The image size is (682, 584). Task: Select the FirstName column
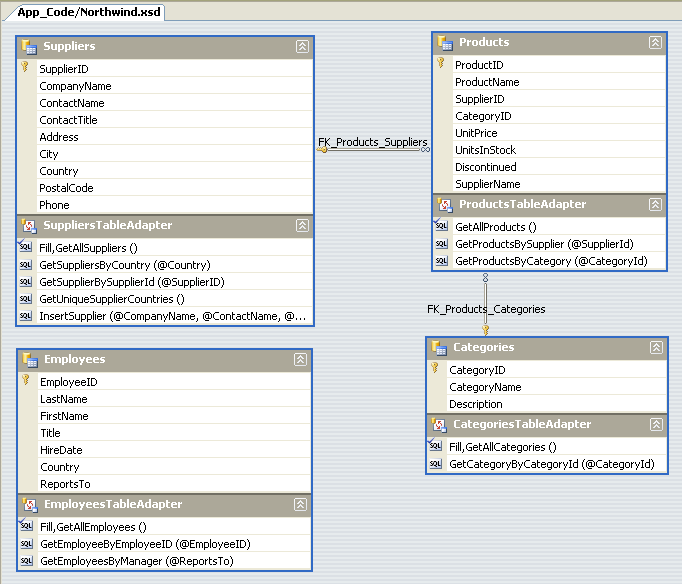pos(174,416)
